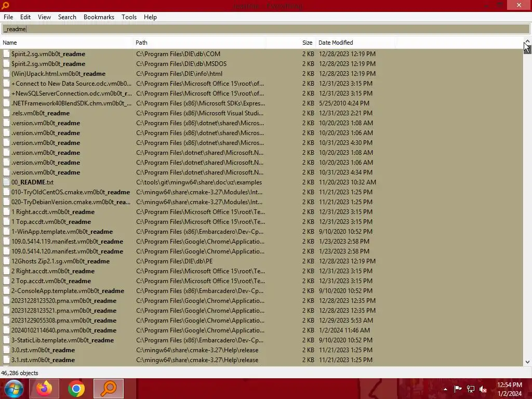Click file icon of 109.0.5414.119.manifest.vm0b0t_readme
This screenshot has height=399, width=532.
click(x=6, y=241)
